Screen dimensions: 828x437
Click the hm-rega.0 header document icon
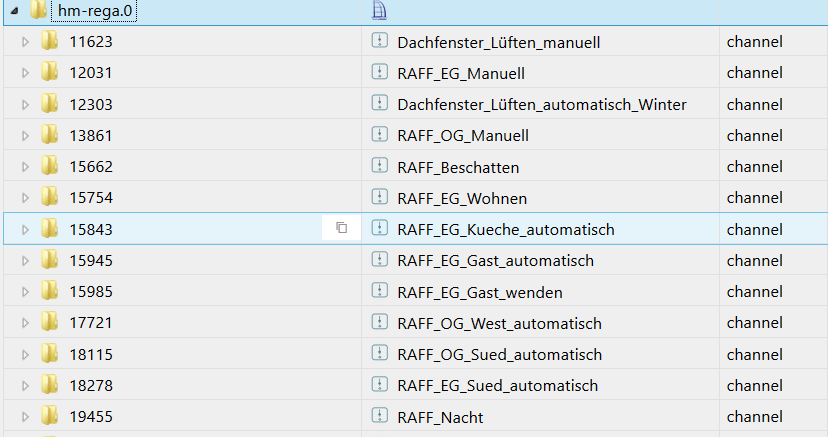coord(379,11)
